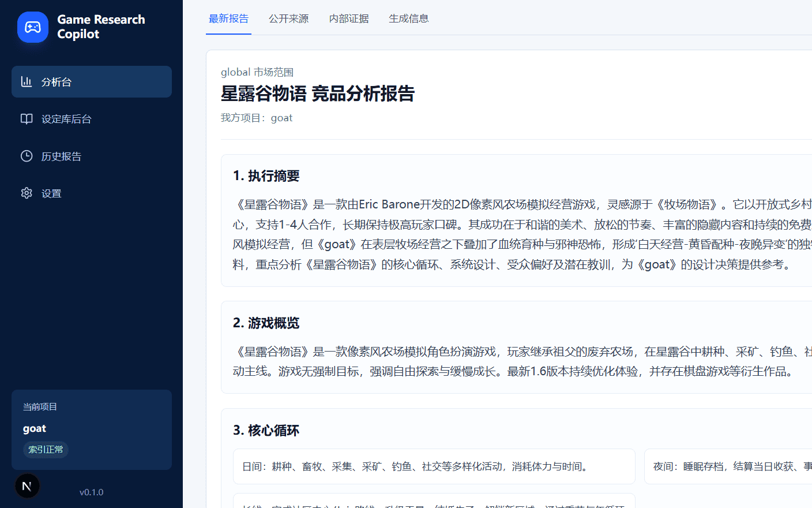Click the Game Research Copilot gamepad logo
This screenshot has height=508, width=812.
(x=33, y=27)
